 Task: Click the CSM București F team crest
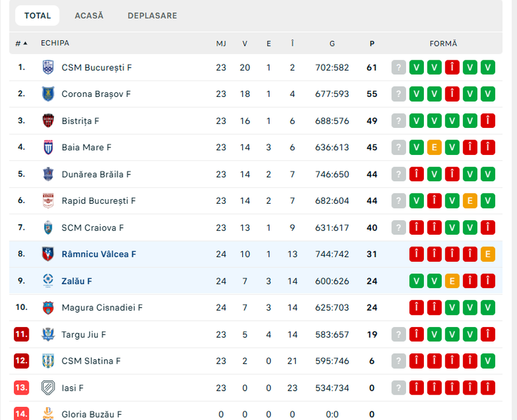coord(48,67)
